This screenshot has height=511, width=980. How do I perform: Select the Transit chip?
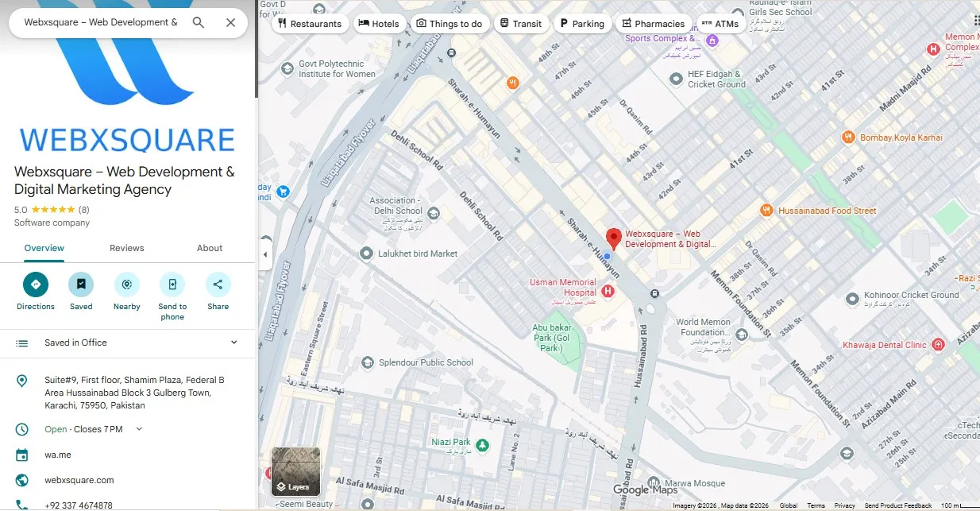(x=520, y=24)
